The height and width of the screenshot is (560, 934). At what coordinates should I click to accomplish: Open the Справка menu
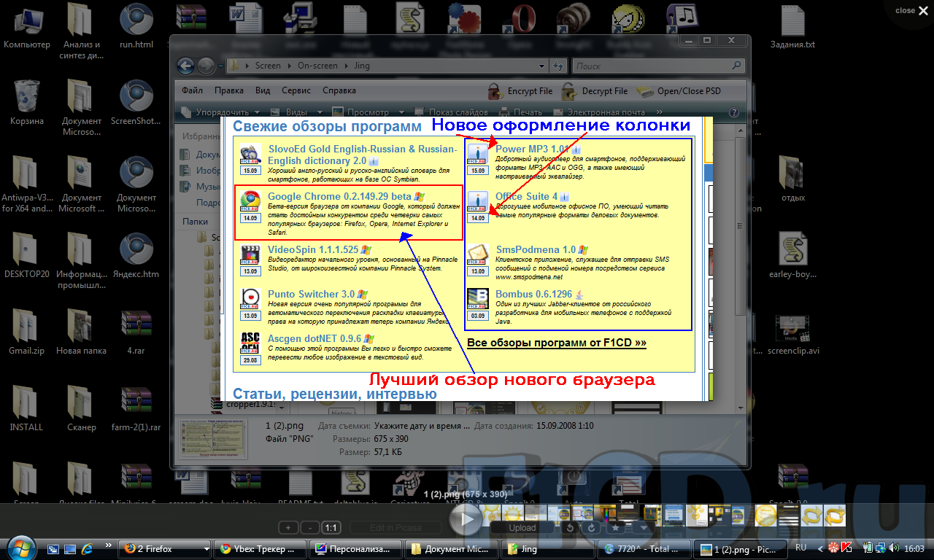tap(339, 91)
